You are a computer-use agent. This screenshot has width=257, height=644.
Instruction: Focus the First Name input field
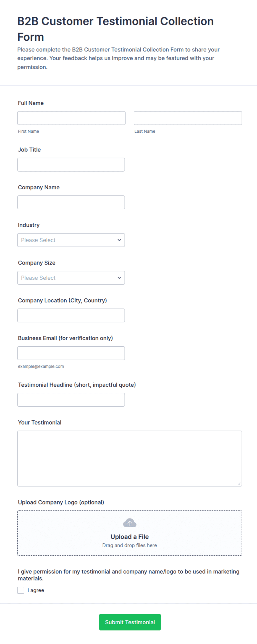point(71,118)
